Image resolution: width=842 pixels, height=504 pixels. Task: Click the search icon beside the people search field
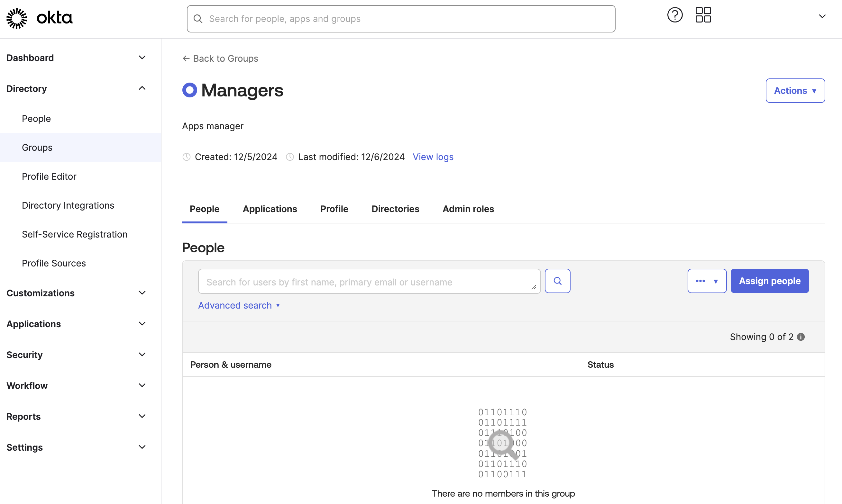pyautogui.click(x=557, y=281)
